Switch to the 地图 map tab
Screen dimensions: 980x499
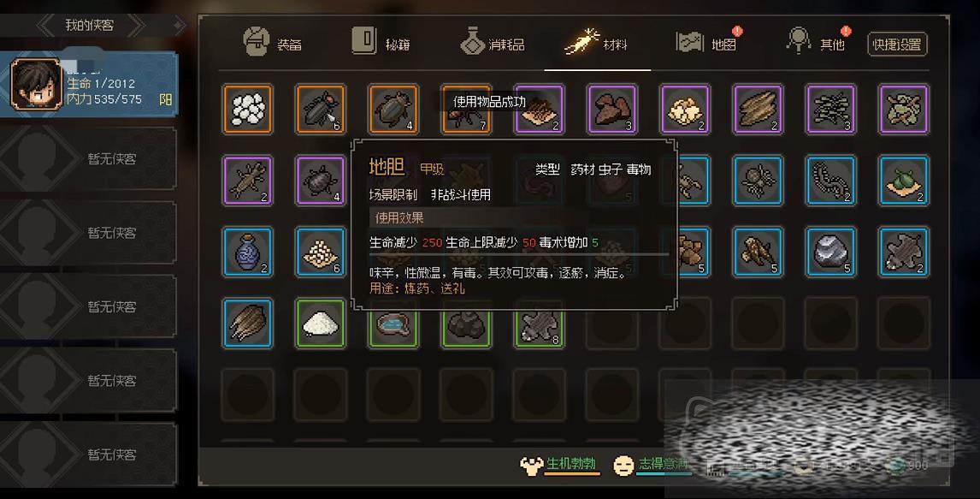point(707,43)
